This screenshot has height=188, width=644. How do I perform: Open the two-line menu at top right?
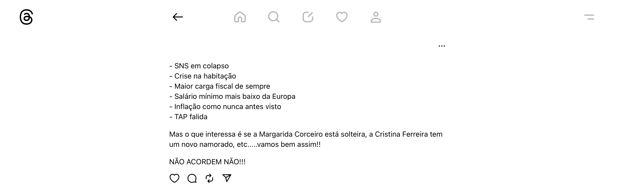point(589,17)
